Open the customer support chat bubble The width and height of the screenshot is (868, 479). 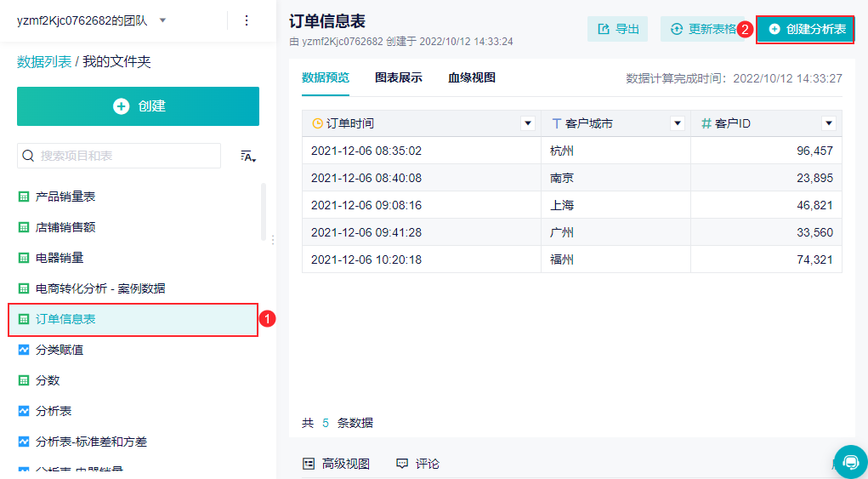pyautogui.click(x=850, y=461)
